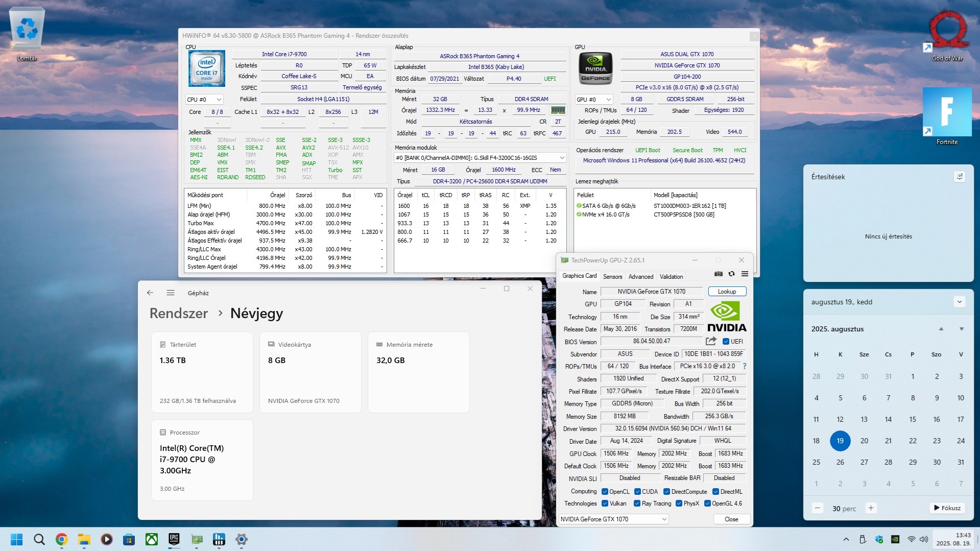The image size is (980, 551).
Task: Open Settings from the taskbar gear icon
Action: [242, 539]
